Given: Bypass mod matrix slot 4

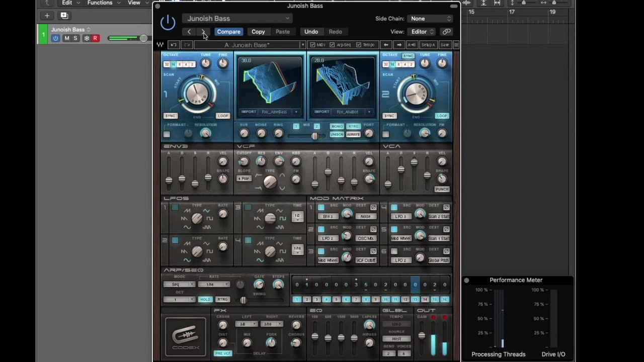Looking at the screenshot, I should [446, 207].
